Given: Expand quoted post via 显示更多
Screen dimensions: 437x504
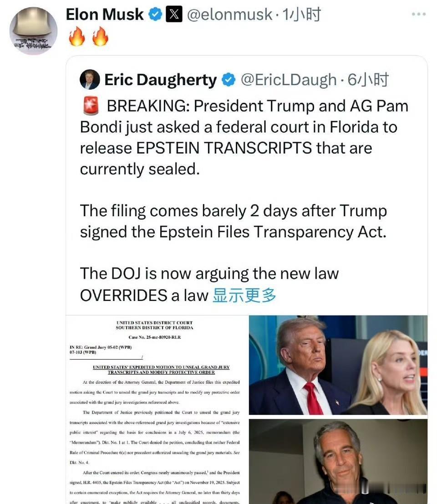Looking at the screenshot, I should [x=244, y=295].
